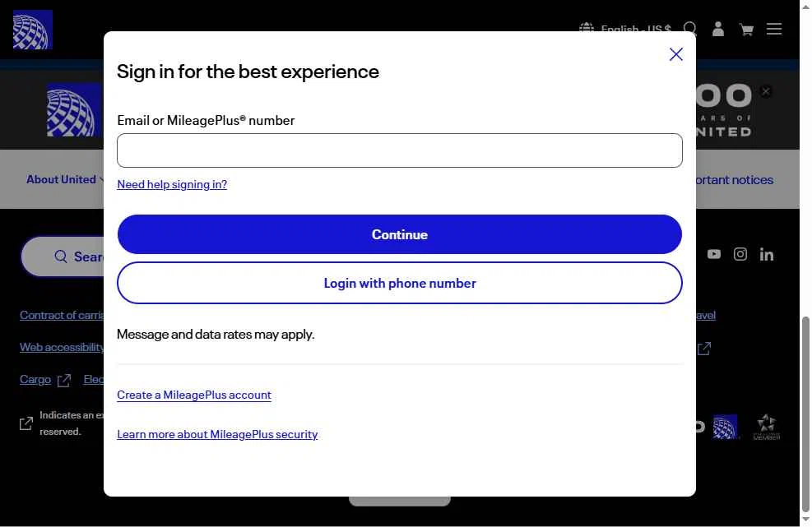Click the small United logo in footer
Viewport: 812px width, 527px height.
[x=725, y=427]
